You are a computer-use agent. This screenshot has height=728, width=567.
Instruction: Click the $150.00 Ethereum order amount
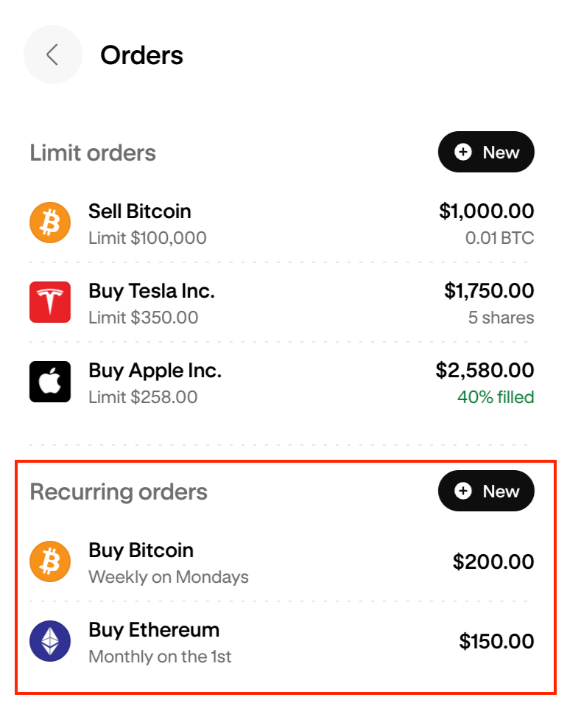(x=496, y=641)
